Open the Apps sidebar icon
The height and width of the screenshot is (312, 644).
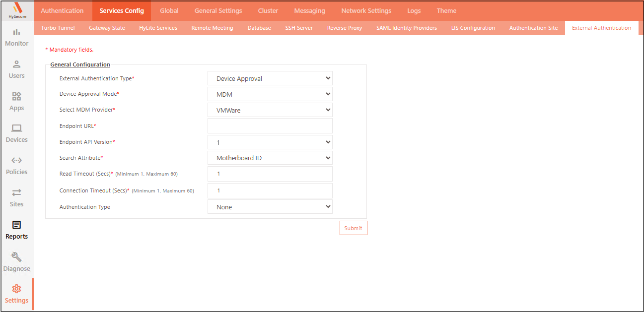[16, 97]
